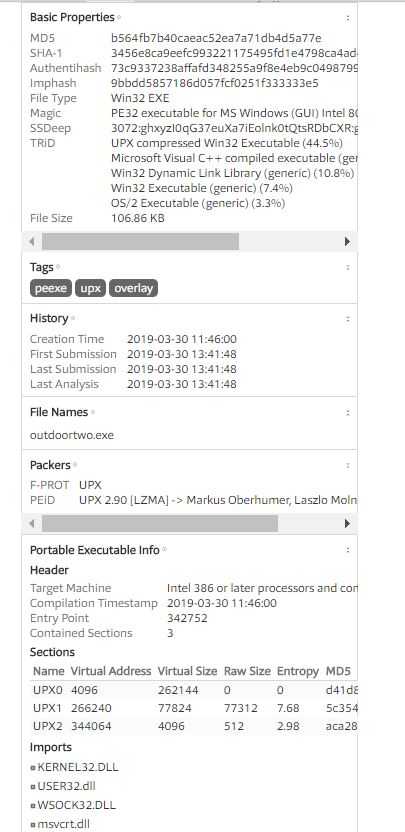Click the outdoortwo.exe file name
The width and height of the screenshot is (405, 832).
[72, 435]
